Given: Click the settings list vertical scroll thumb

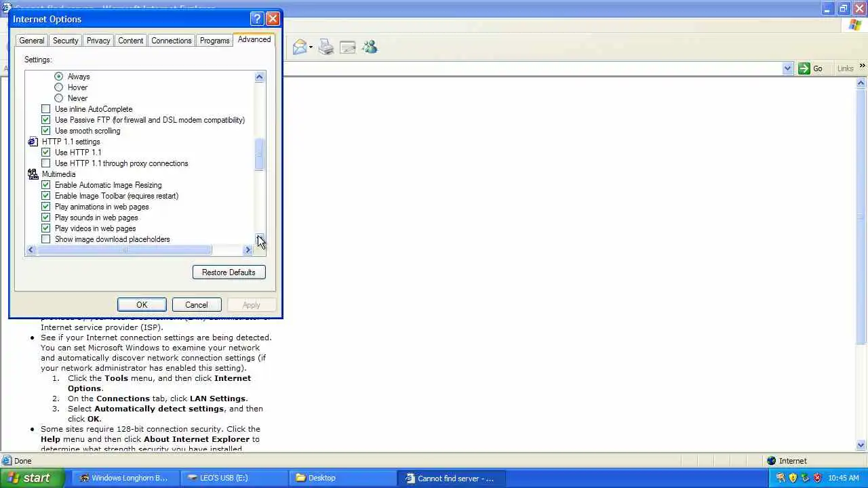Looking at the screenshot, I should coord(260,155).
